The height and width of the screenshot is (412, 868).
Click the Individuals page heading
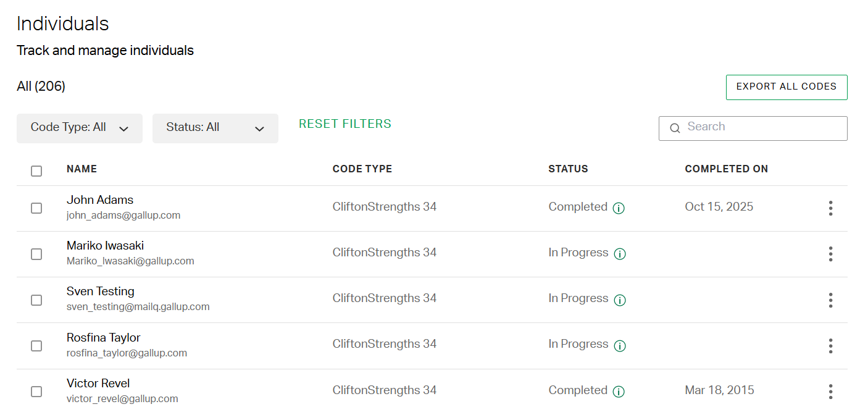tap(63, 24)
